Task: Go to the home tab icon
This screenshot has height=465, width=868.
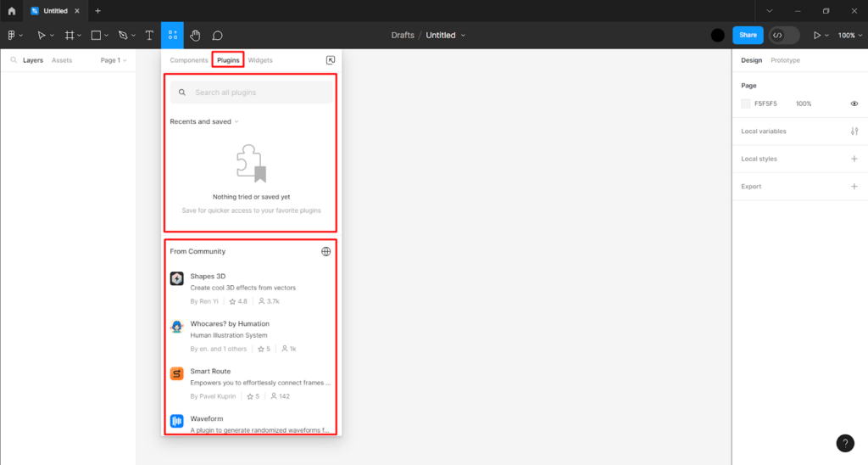Action: point(12,11)
